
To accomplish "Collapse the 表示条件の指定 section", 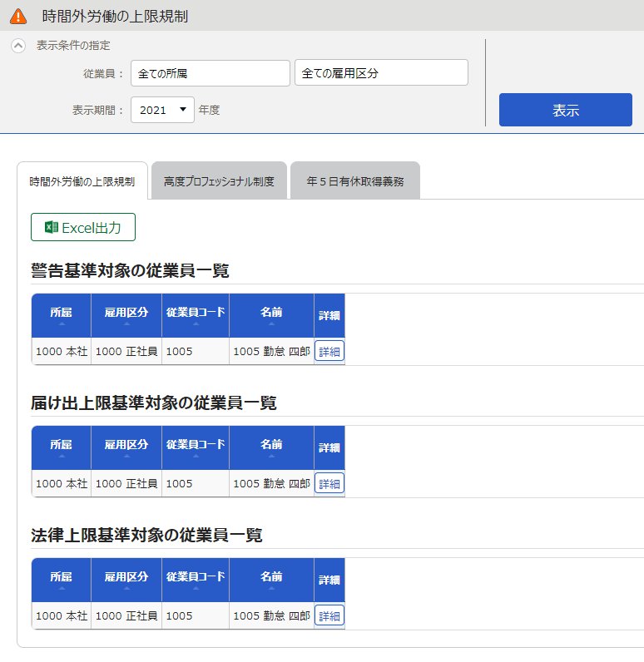I will (x=18, y=46).
